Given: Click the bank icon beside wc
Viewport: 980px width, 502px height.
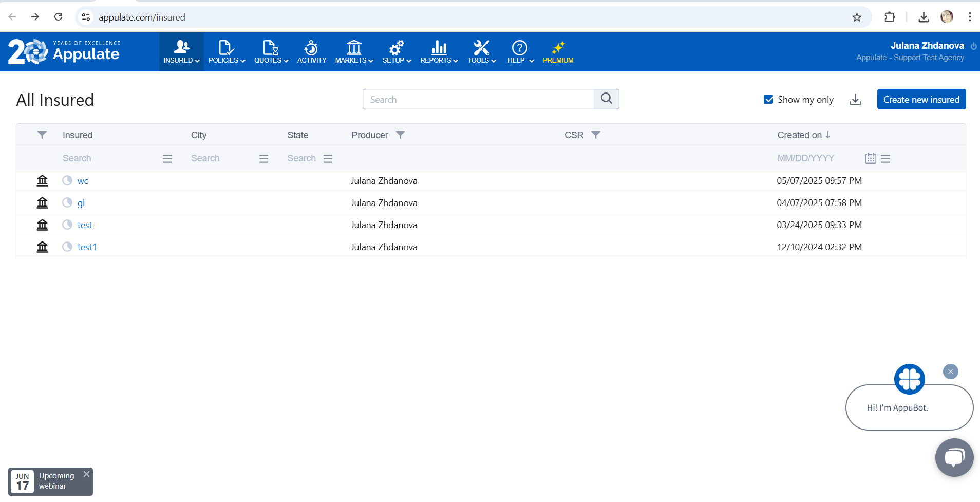Looking at the screenshot, I should pyautogui.click(x=42, y=181).
